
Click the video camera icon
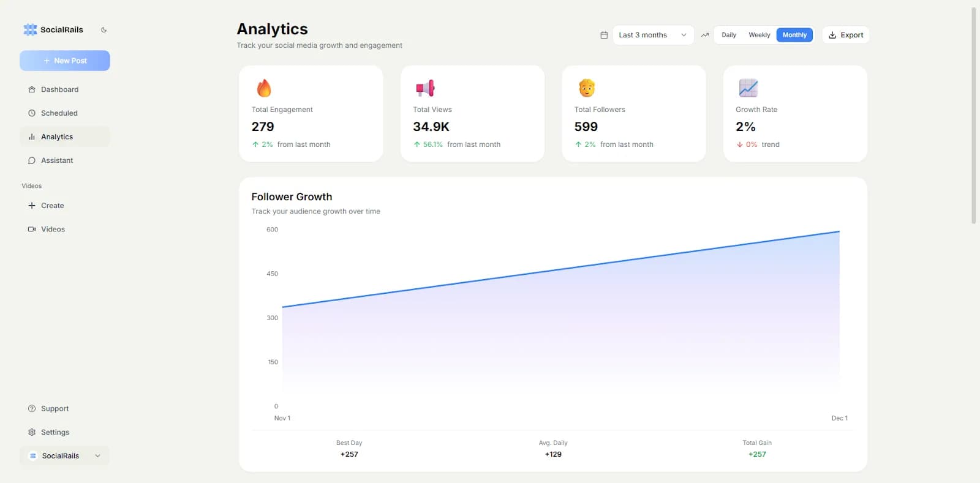click(x=32, y=229)
